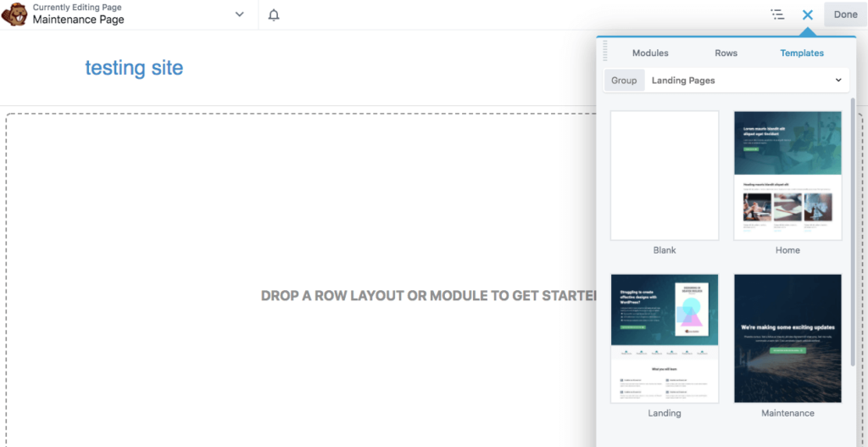Click the content panel drag handle
Image resolution: width=868 pixels, height=447 pixels.
coord(605,52)
